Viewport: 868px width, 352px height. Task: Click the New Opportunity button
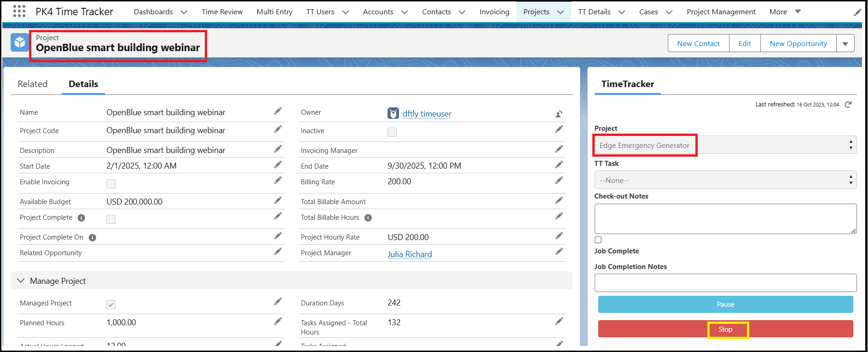pos(799,43)
